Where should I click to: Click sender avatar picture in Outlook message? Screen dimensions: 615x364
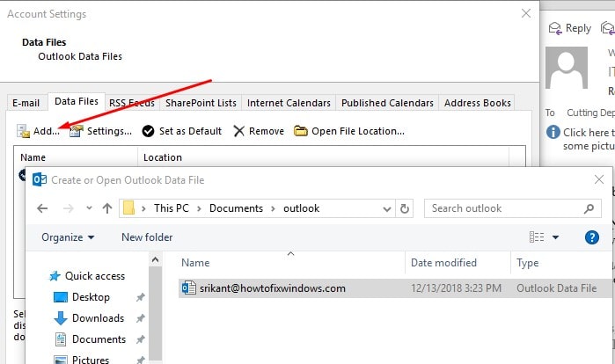tap(567, 68)
